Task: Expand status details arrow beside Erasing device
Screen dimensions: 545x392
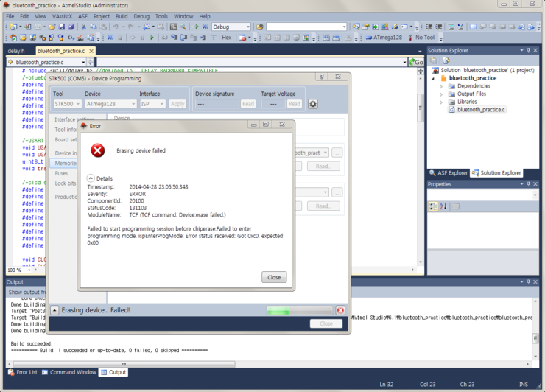Action: click(54, 310)
